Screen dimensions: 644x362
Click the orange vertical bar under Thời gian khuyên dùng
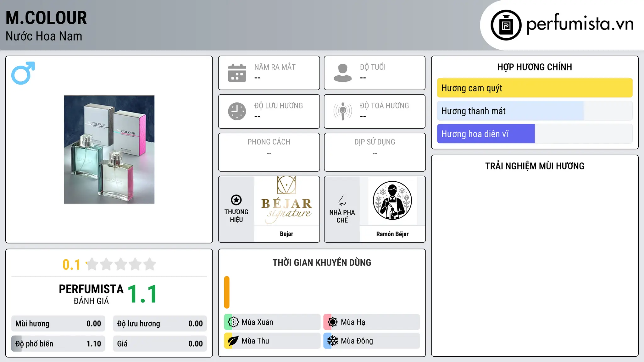point(227,292)
